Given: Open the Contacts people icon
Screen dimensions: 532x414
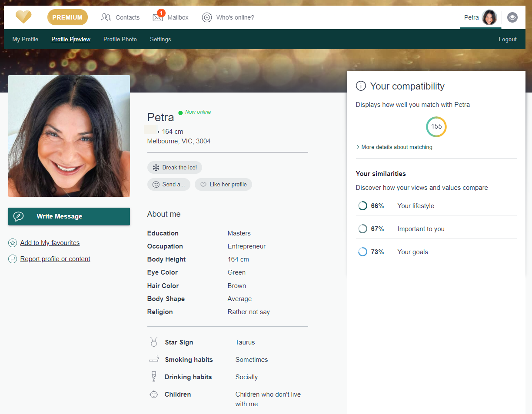Looking at the screenshot, I should (106, 17).
